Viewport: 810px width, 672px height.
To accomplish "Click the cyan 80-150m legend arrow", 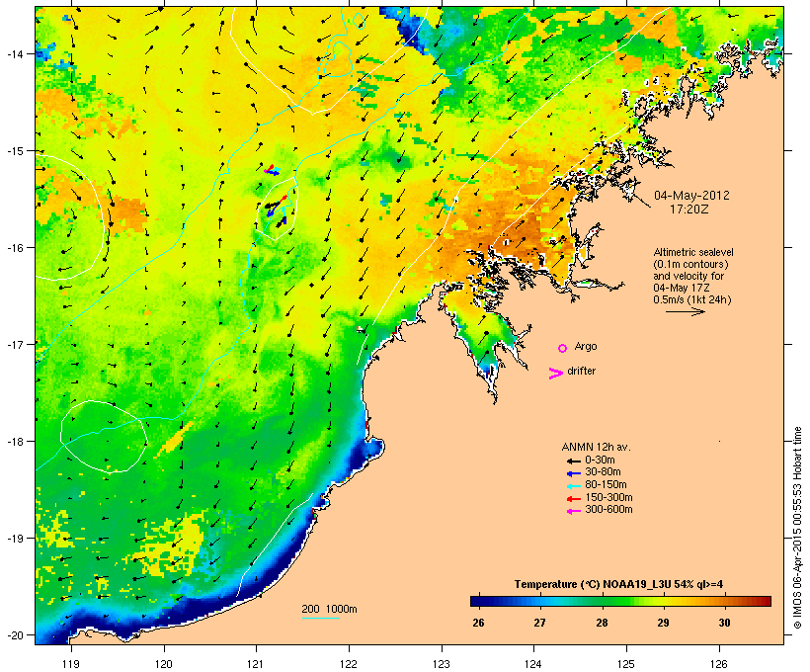I will pyautogui.click(x=573, y=486).
